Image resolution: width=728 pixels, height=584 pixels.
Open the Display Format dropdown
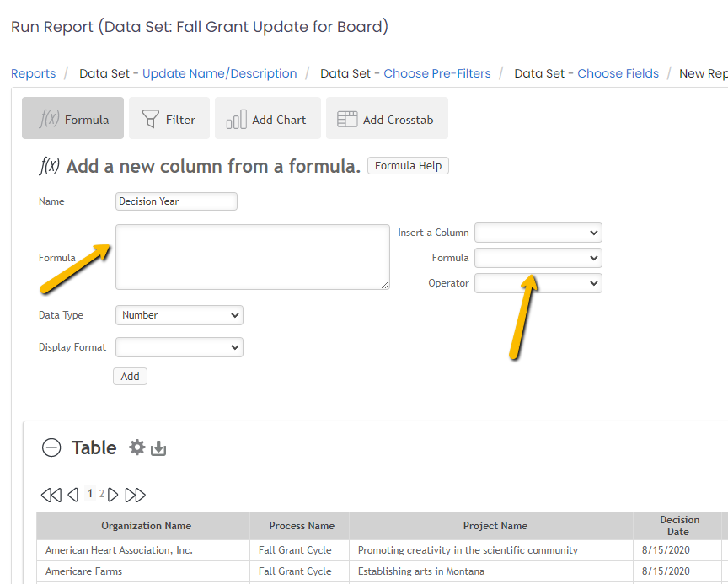coord(179,347)
